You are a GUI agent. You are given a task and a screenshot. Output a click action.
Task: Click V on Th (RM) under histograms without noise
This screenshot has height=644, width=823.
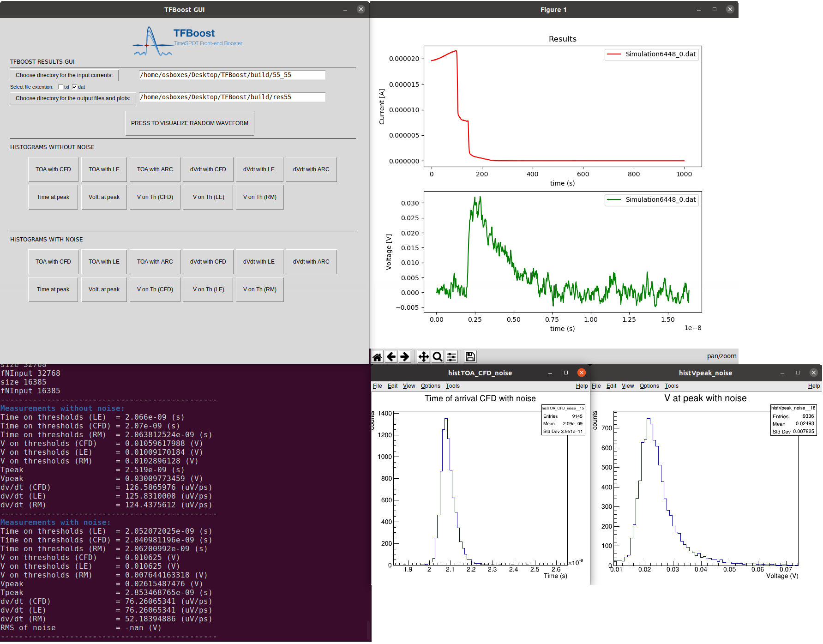click(x=260, y=197)
